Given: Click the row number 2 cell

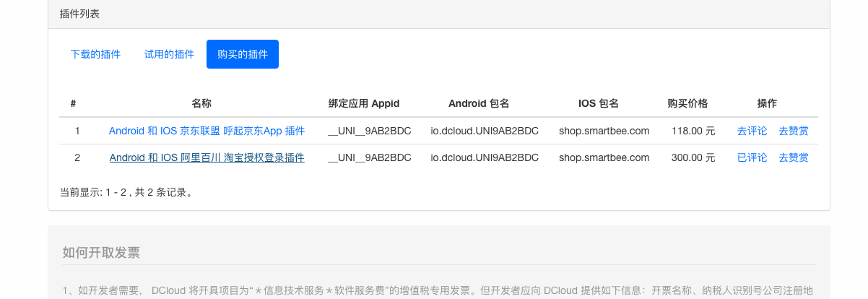Looking at the screenshot, I should [77, 157].
